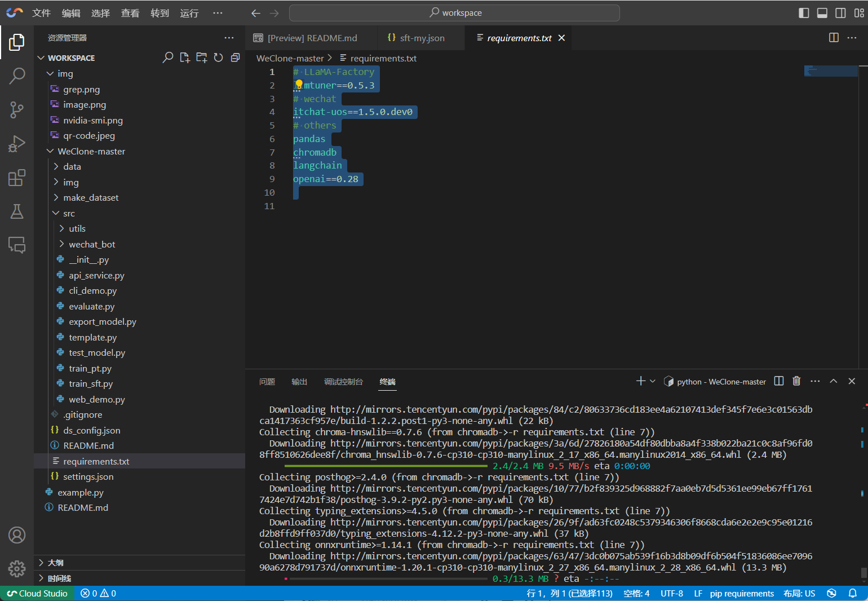Click the Cloud Studio status bar button
This screenshot has height=601, width=868.
37,593
